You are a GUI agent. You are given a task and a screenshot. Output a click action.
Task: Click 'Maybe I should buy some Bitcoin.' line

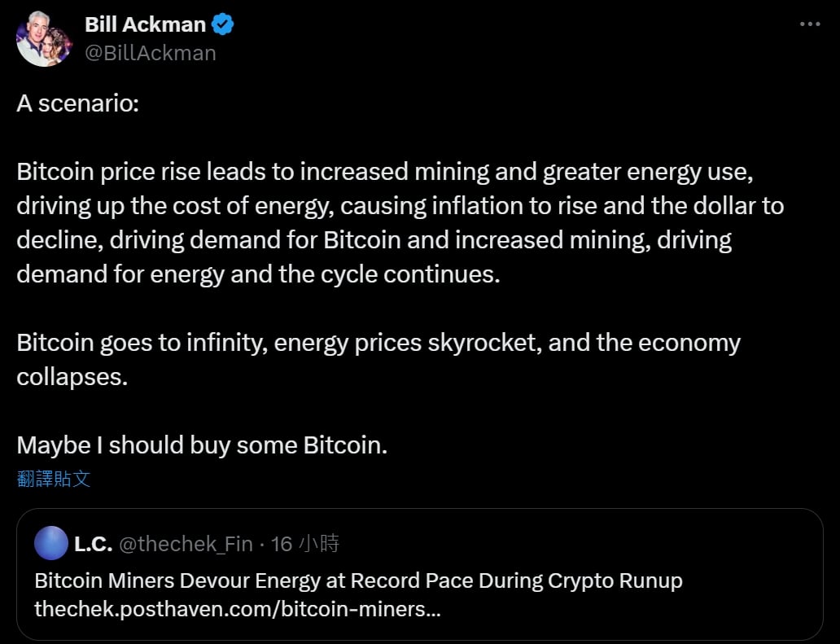tap(202, 445)
